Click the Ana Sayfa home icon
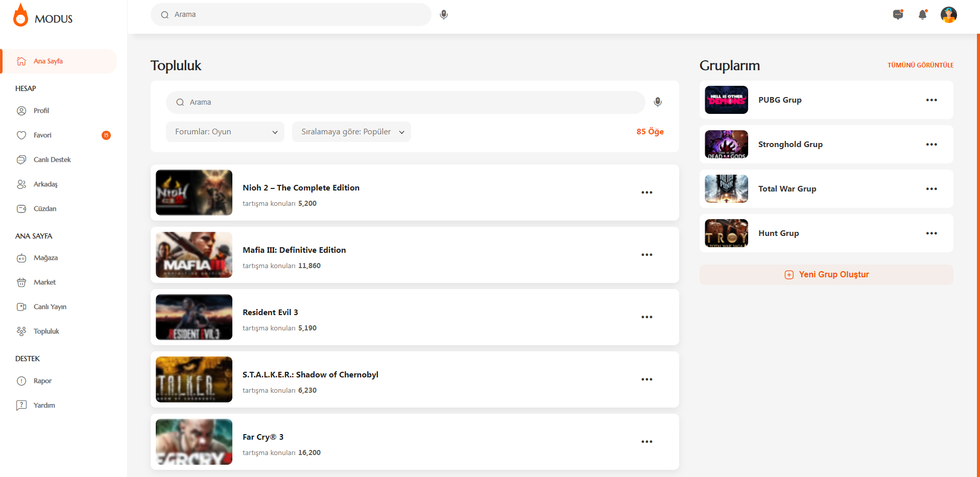 point(21,61)
